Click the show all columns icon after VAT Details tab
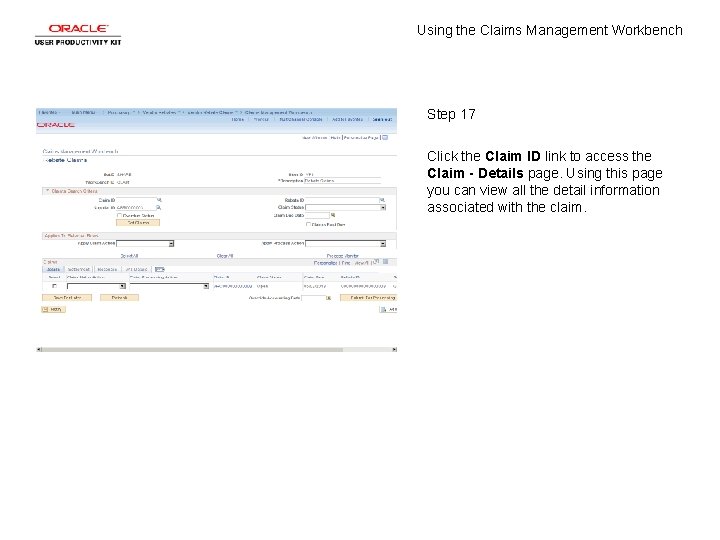This screenshot has height=540, width=720. pos(159,270)
